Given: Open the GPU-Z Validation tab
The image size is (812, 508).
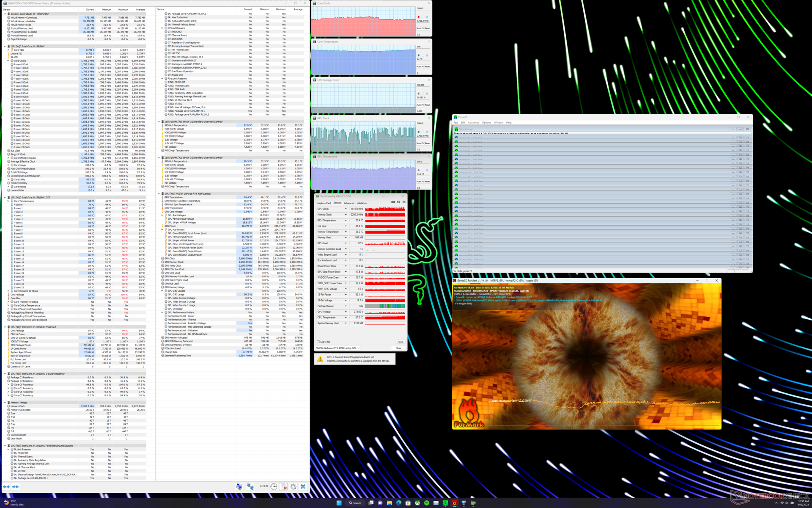Looking at the screenshot, I should coord(362,203).
